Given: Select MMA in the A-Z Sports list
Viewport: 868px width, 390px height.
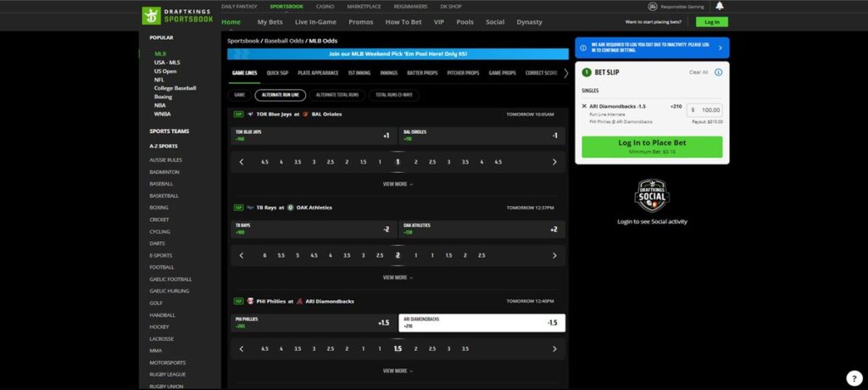Looking at the screenshot, I should pos(156,351).
